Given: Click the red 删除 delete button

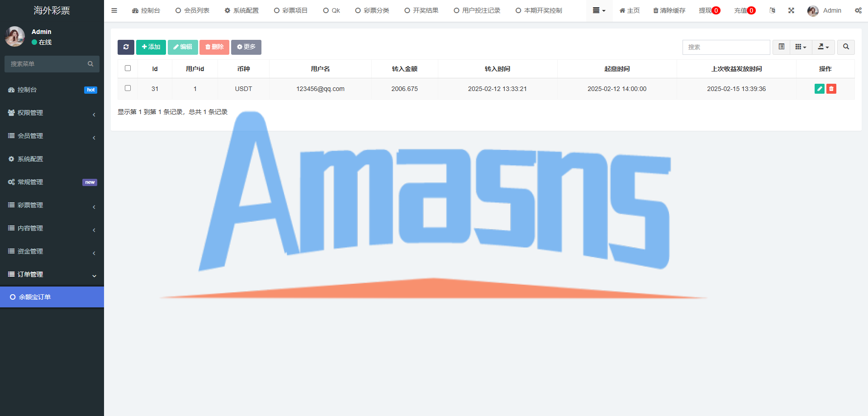Looking at the screenshot, I should pos(214,47).
